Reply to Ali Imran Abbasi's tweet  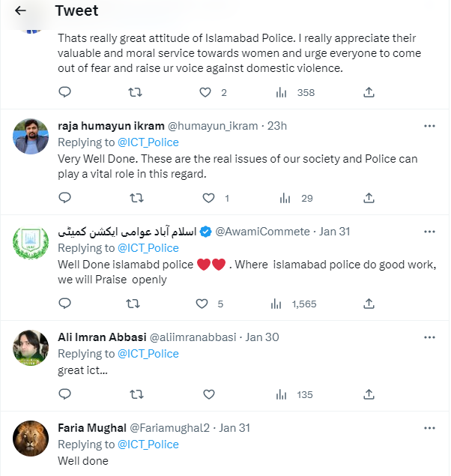(65, 394)
